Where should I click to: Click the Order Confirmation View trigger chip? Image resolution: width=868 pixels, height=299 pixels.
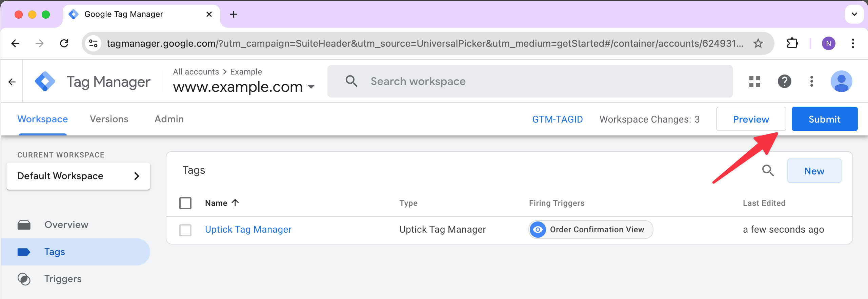click(591, 230)
